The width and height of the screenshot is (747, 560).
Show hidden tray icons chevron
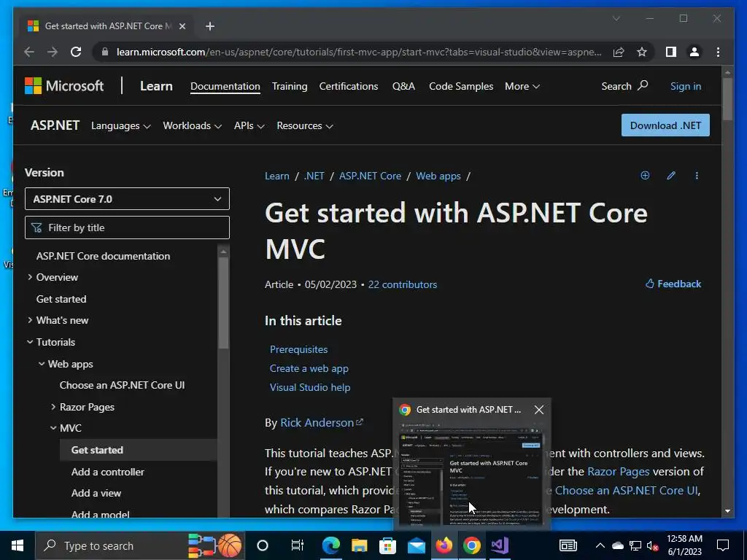coord(600,545)
